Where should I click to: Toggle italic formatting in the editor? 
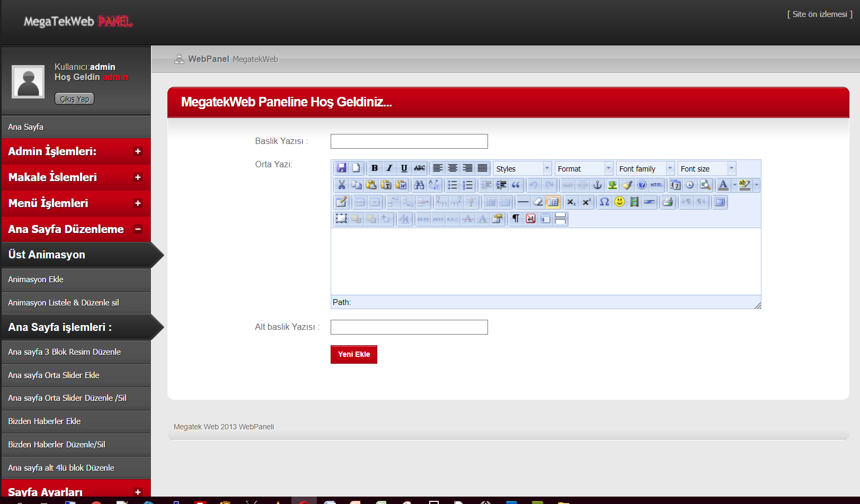pyautogui.click(x=389, y=168)
